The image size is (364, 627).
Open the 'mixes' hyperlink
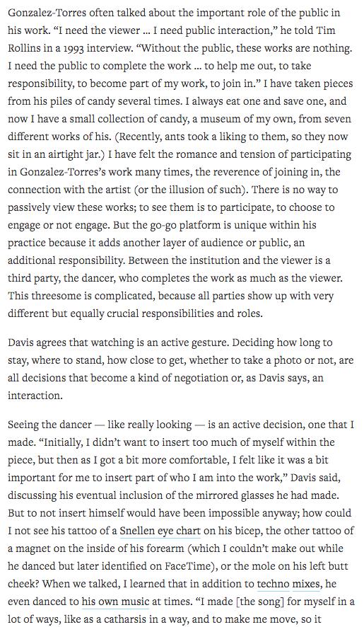(306, 584)
